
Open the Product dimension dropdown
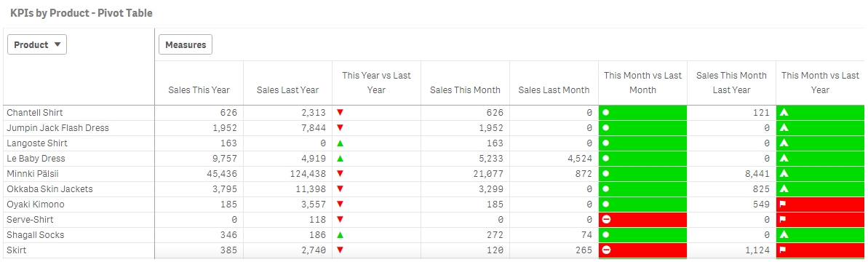point(37,45)
